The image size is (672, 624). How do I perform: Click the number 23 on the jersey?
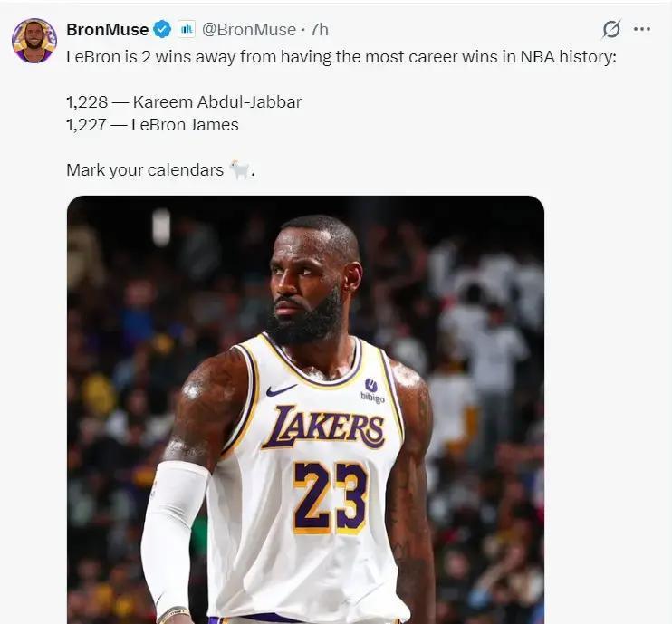pyautogui.click(x=330, y=494)
